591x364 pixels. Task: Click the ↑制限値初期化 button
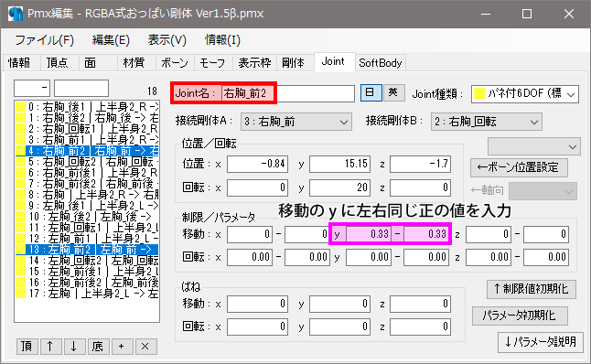[x=531, y=289]
